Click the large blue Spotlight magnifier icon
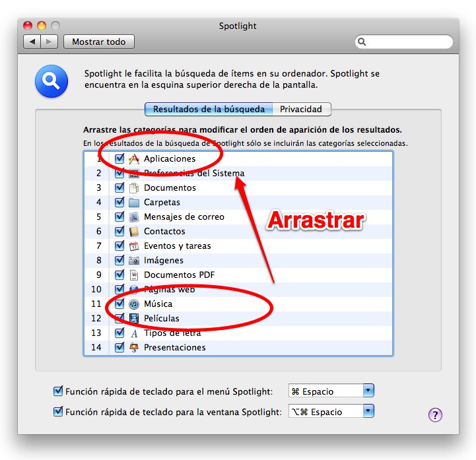The width and height of the screenshot is (476, 460). coord(51,81)
